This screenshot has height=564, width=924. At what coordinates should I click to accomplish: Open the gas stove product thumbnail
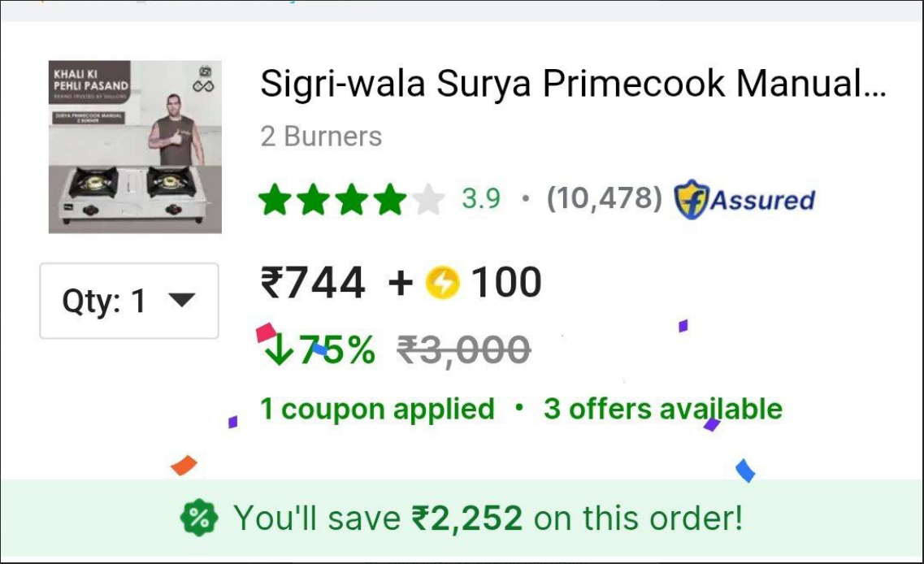(135, 147)
